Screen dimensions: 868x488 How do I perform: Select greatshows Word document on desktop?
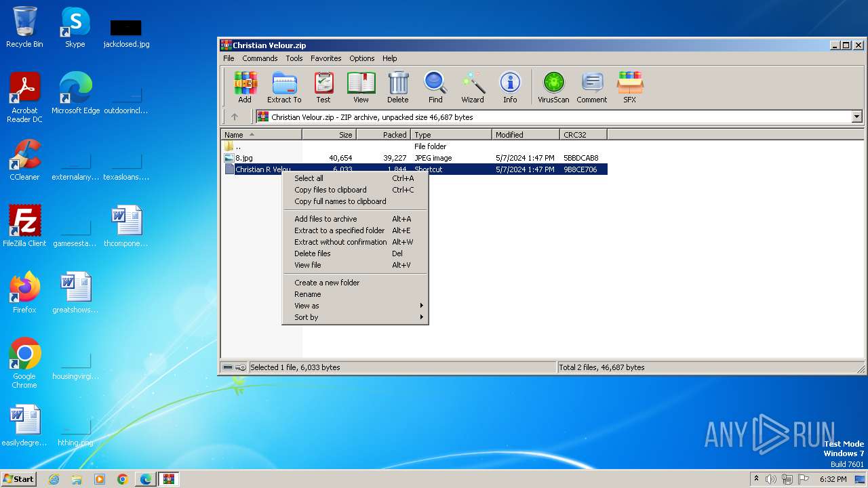point(75,293)
